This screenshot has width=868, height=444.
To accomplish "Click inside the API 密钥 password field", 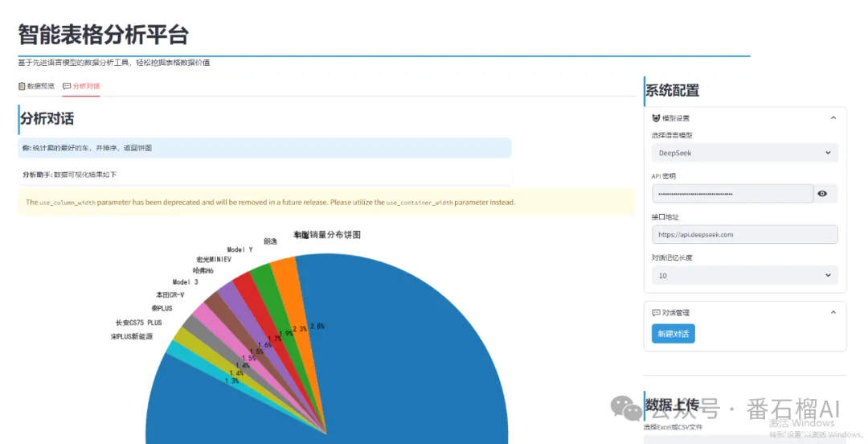I will pos(732,194).
